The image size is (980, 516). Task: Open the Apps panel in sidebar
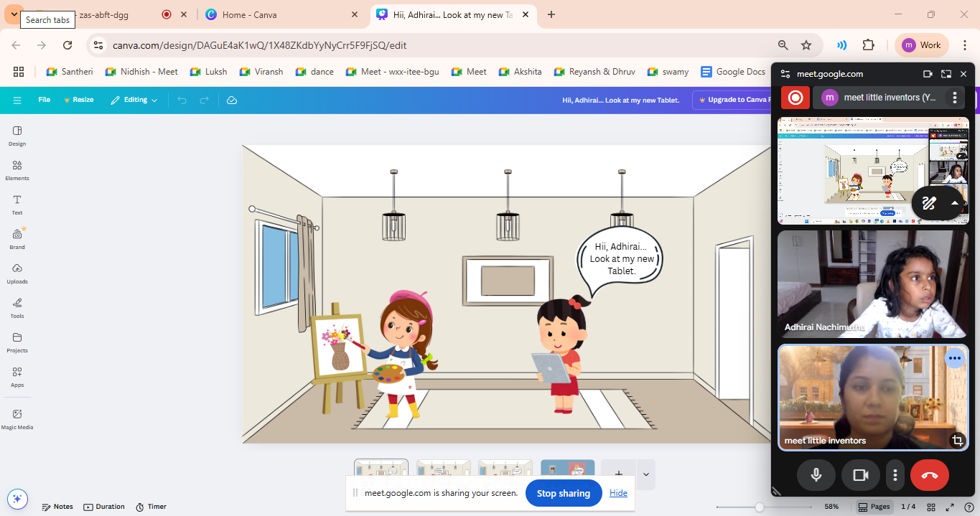17,376
